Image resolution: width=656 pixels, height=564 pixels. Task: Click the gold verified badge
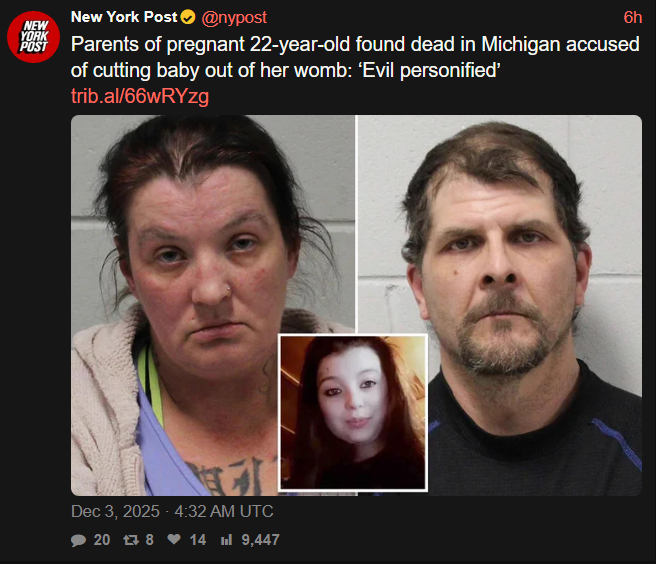(188, 17)
